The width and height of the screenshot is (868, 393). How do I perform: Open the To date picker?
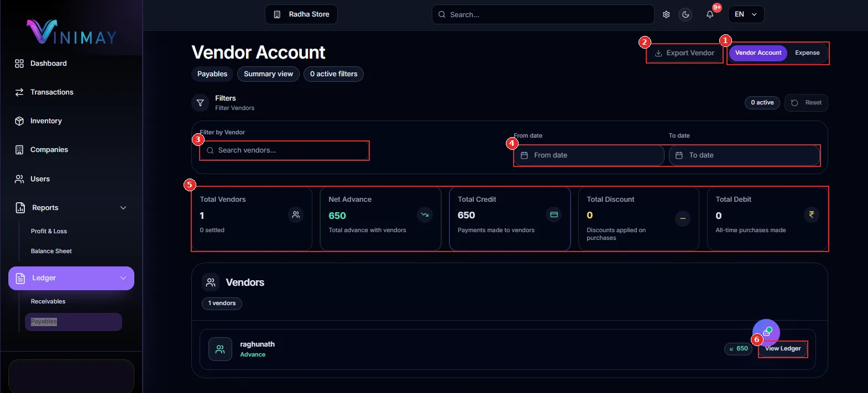pos(744,155)
